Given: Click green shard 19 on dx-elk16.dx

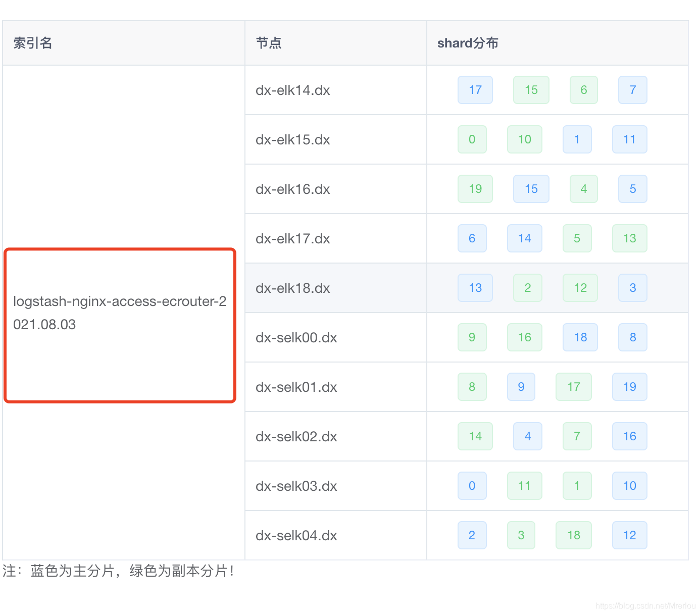Looking at the screenshot, I should 475,189.
